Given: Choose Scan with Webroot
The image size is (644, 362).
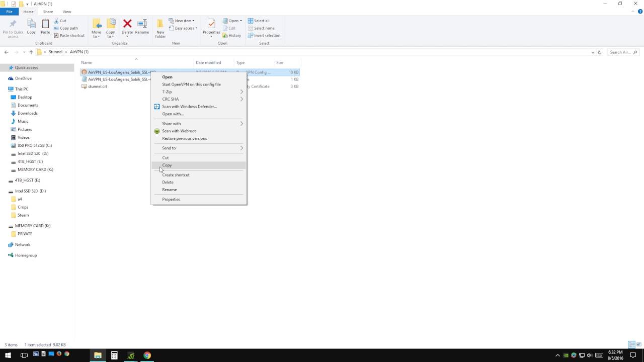Looking at the screenshot, I should coord(199,131).
